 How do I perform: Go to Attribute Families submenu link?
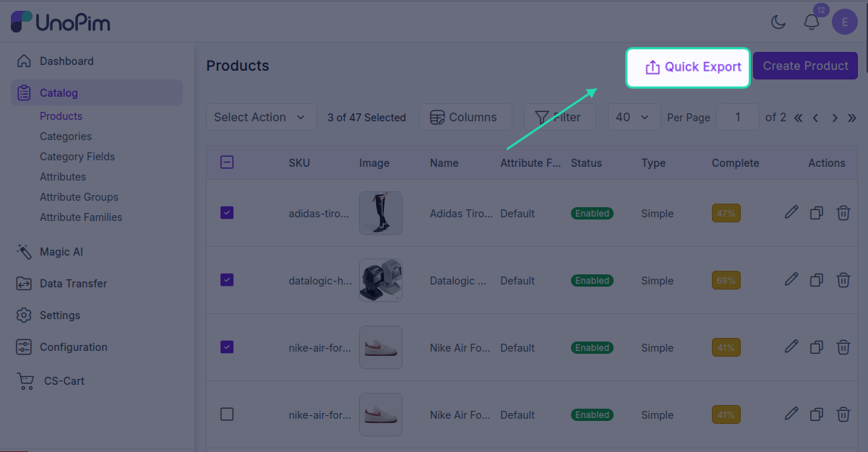point(81,217)
